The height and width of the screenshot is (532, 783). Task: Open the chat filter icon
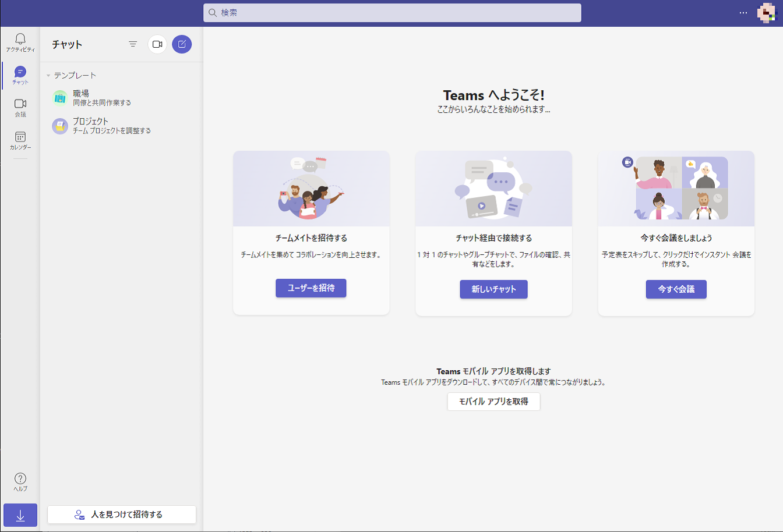coord(133,44)
